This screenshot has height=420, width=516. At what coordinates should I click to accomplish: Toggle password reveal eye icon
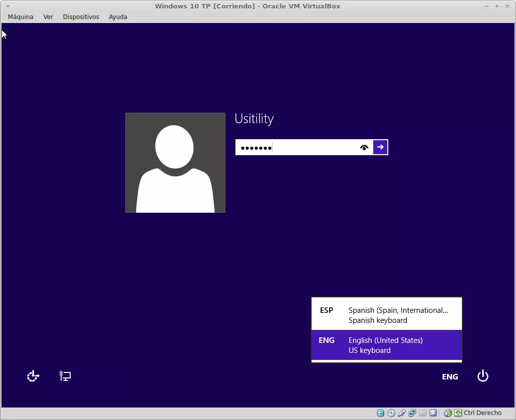[364, 147]
